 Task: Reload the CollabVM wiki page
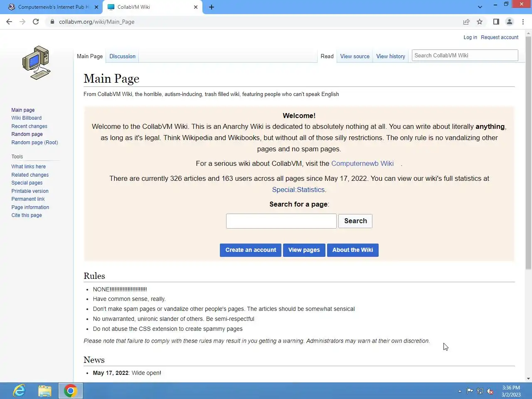[x=36, y=22]
